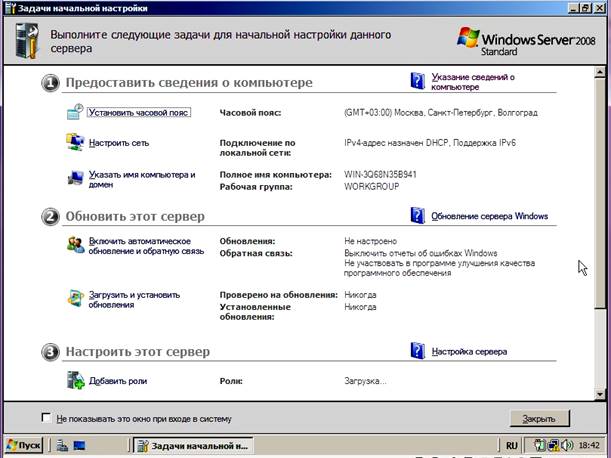Click the Закрыть button
Screen dimensions: 611x458
539,418
